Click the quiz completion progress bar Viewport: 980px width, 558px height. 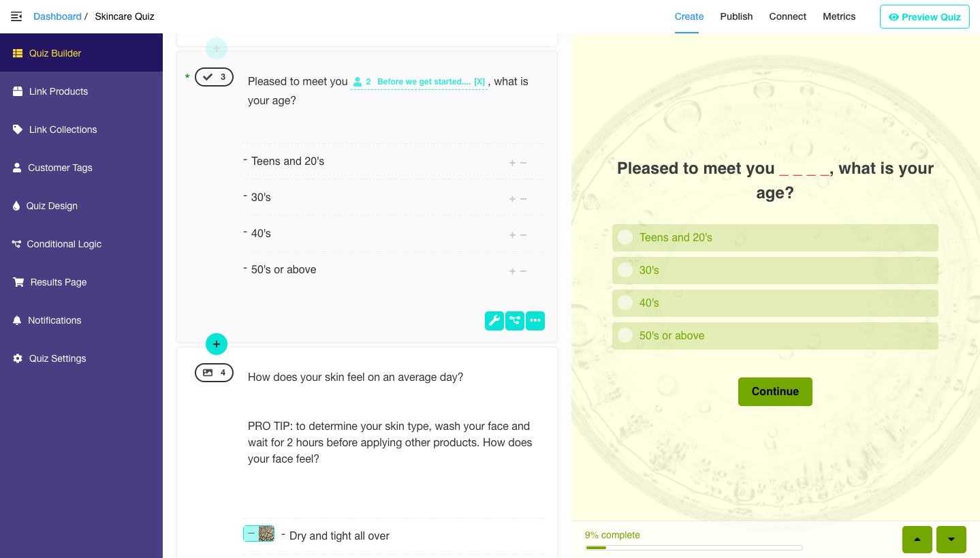pos(693,548)
